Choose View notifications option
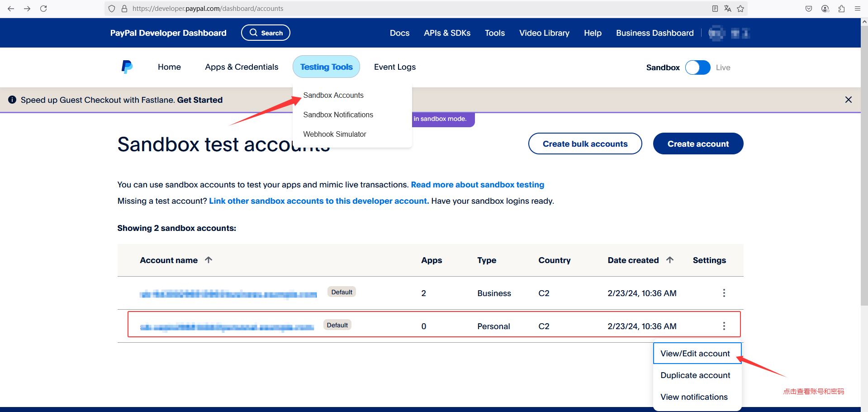Screen dimensions: 868x412 pos(694,397)
